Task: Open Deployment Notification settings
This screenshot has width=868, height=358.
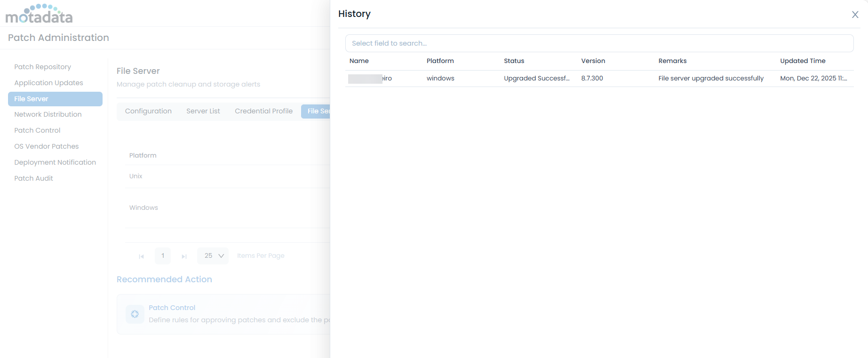Action: click(x=55, y=162)
